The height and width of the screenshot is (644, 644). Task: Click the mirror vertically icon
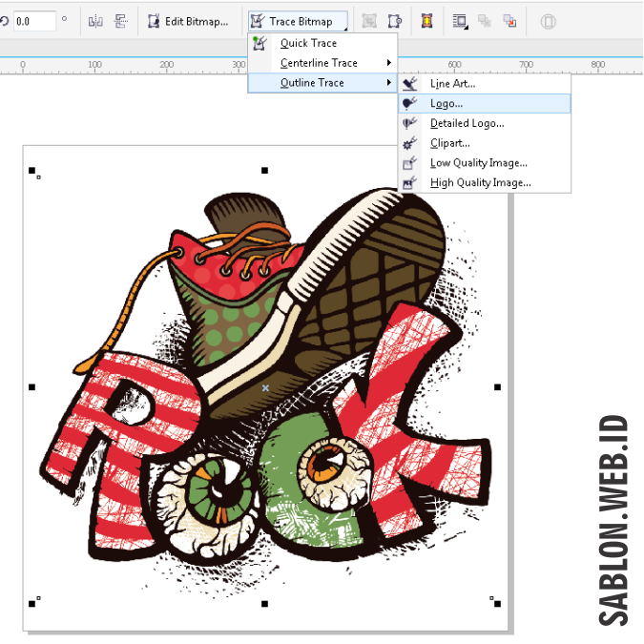[x=121, y=21]
